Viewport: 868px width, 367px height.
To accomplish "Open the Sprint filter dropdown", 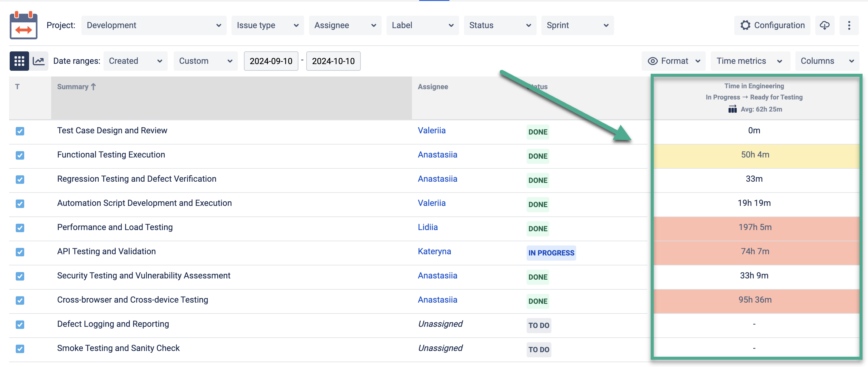I will pyautogui.click(x=577, y=25).
